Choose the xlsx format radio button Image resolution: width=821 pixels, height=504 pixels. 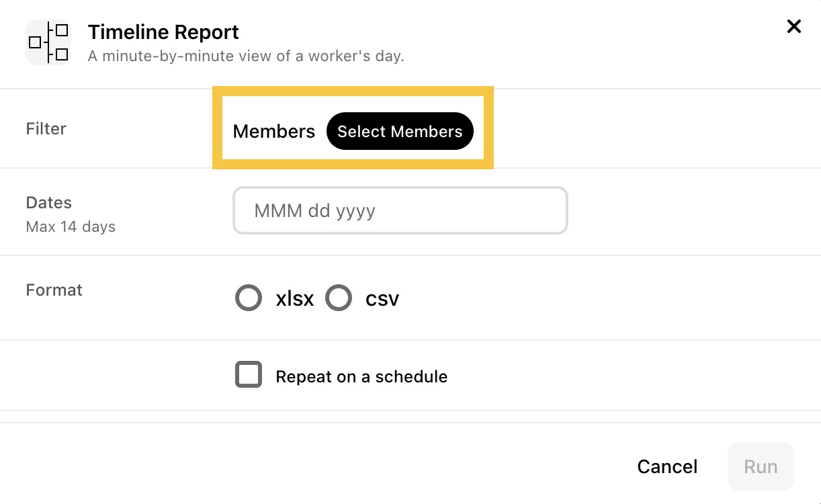pyautogui.click(x=249, y=298)
